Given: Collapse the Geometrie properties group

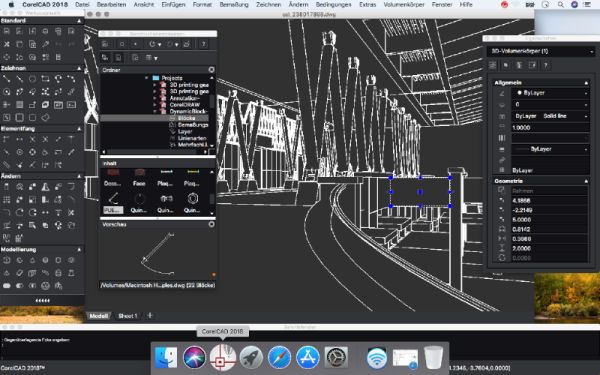Looking at the screenshot, I should [x=586, y=181].
